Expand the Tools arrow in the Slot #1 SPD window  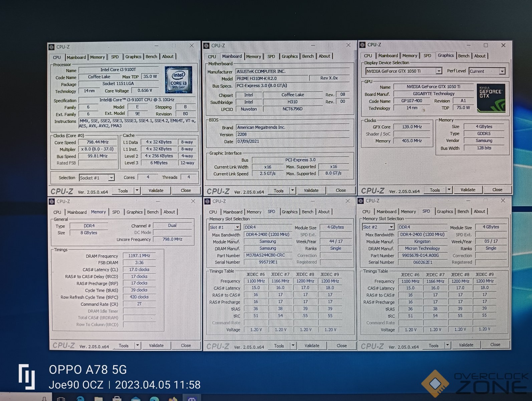tap(293, 346)
